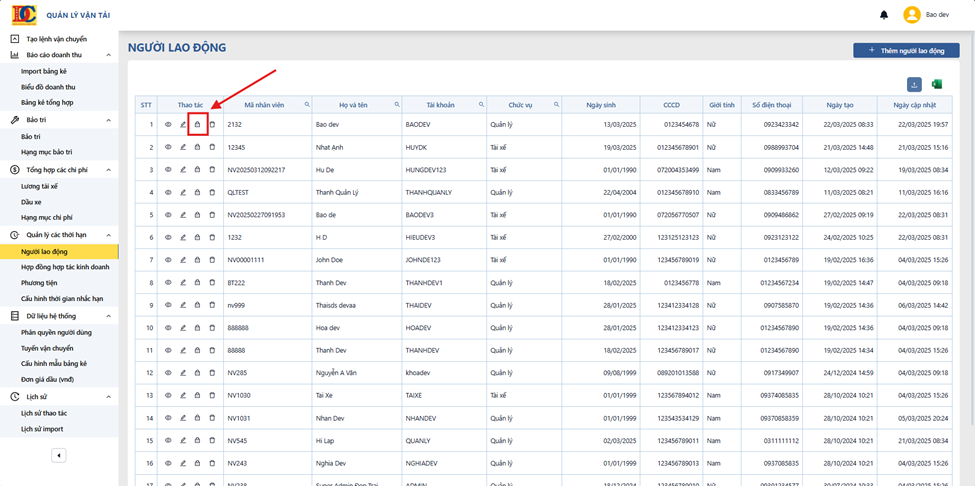The height and width of the screenshot is (486, 975).
Task: Open search in Mã nhân viên column header
Action: pos(307,104)
